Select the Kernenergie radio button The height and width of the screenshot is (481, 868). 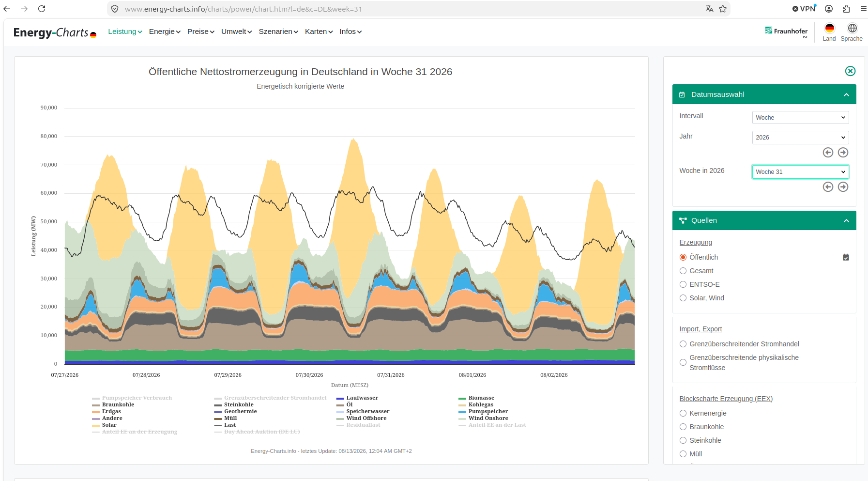coord(683,413)
